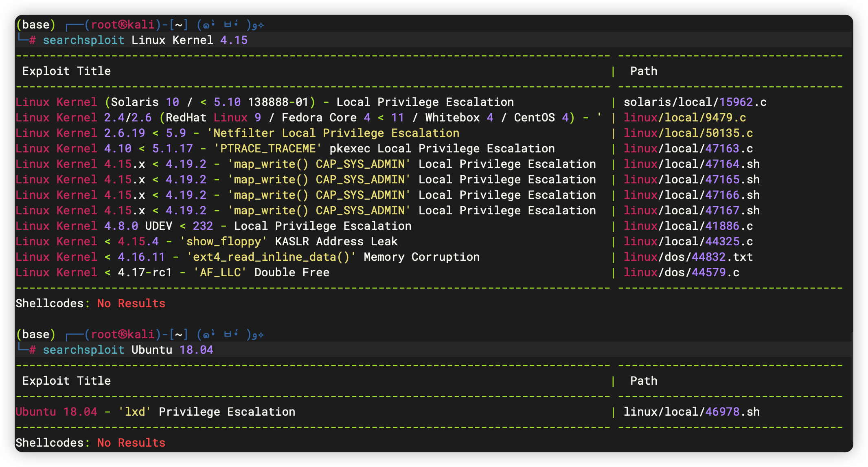Click the 'map_write()' title beside linux/local/47166.sh

pyautogui.click(x=306, y=195)
